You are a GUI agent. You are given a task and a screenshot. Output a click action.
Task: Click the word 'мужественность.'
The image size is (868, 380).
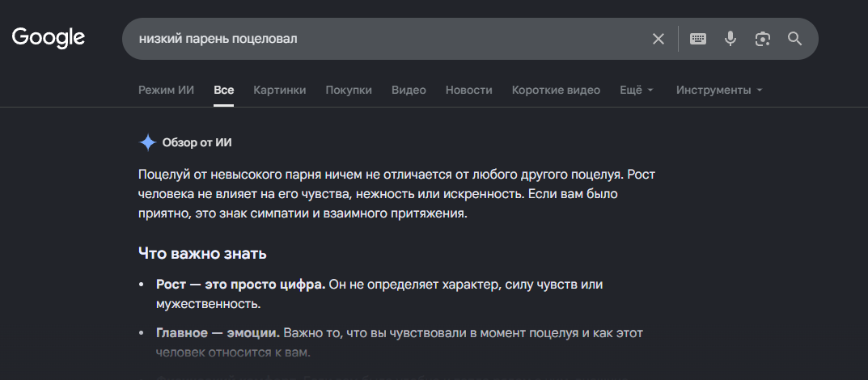208,304
